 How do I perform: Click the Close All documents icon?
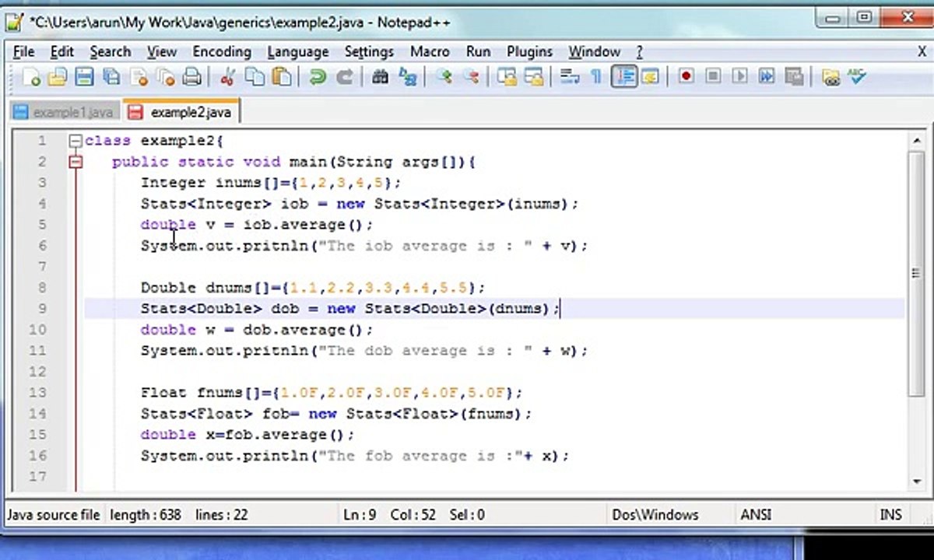(165, 77)
